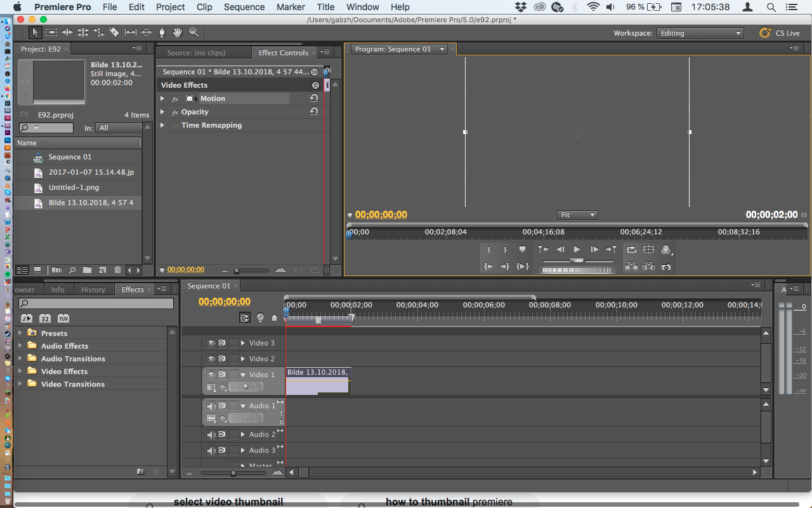Open the Workspace Editing dropdown

pos(700,33)
